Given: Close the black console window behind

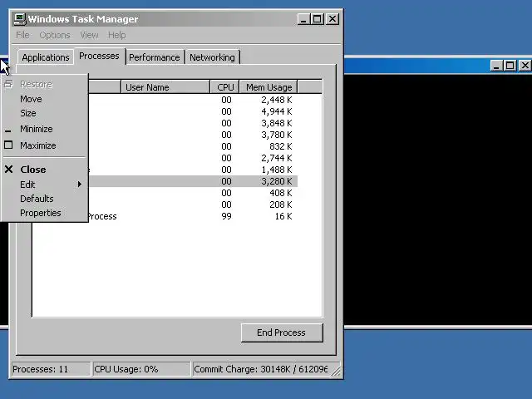Looking at the screenshot, I should tap(525, 65).
